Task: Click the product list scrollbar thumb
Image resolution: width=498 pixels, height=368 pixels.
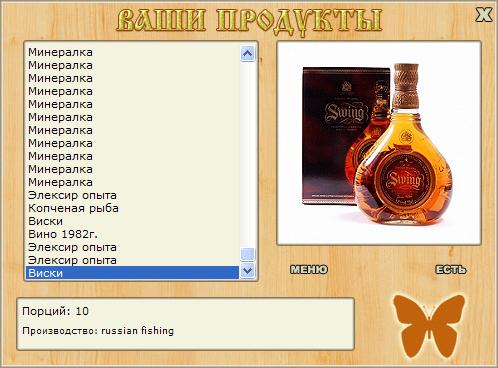Action: coord(247,254)
